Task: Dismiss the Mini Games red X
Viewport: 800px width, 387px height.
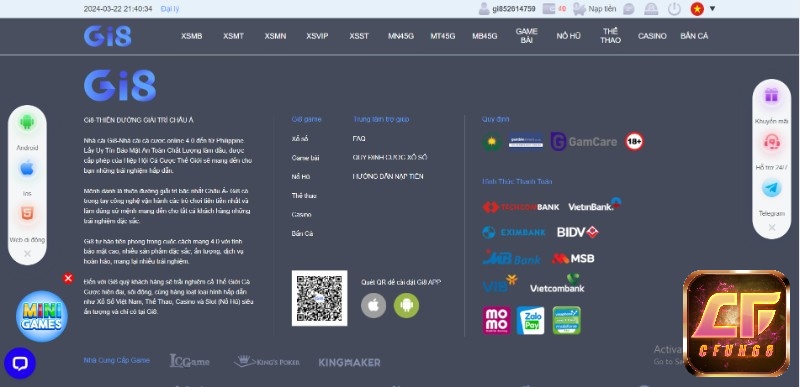Action: [x=68, y=278]
